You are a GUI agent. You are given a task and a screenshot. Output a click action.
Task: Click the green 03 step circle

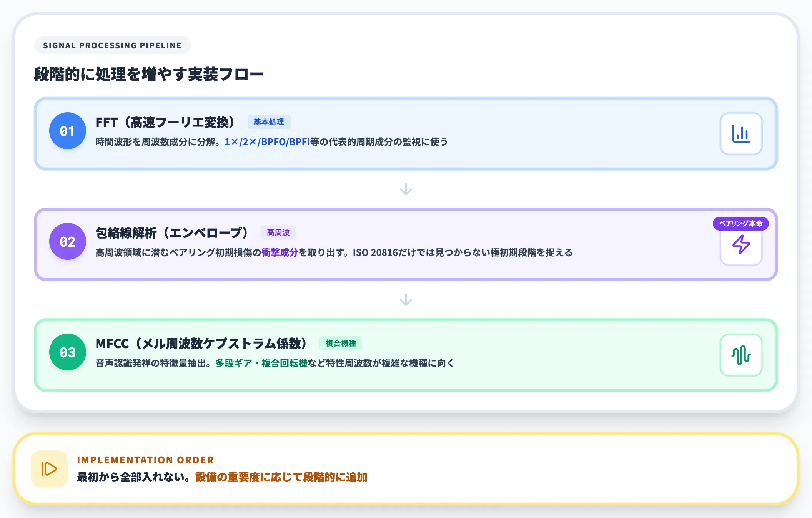click(x=68, y=352)
